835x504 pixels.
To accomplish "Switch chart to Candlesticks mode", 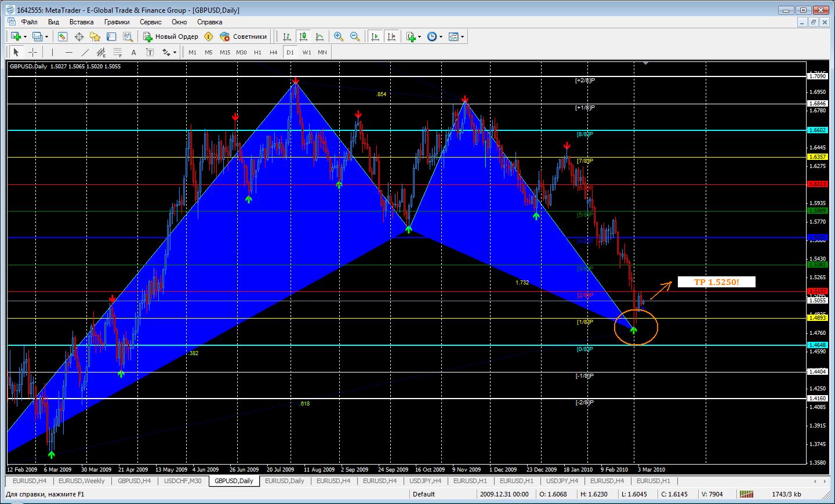I will pos(303,36).
